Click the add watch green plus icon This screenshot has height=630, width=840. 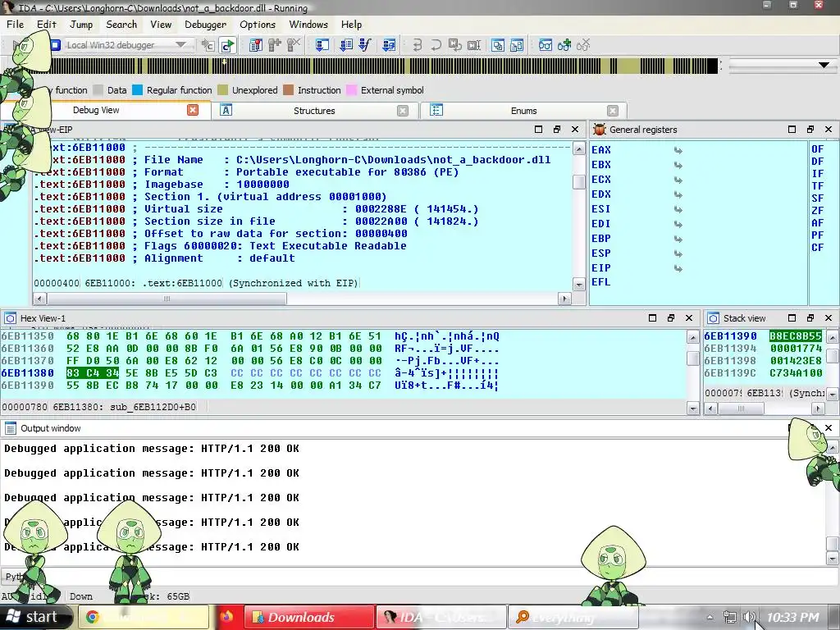click(x=564, y=45)
